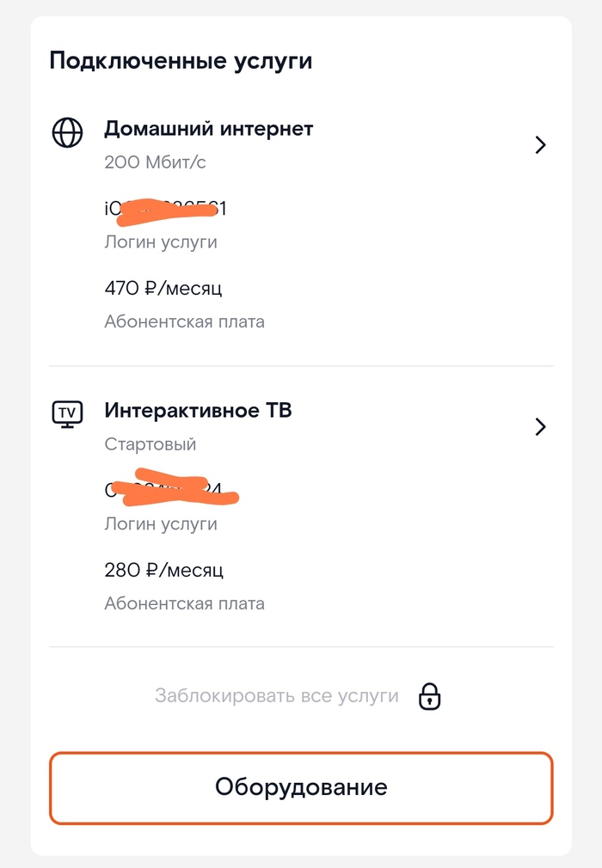Select the Интерактивное ТВ service title
This screenshot has height=868, width=602.
(x=198, y=411)
